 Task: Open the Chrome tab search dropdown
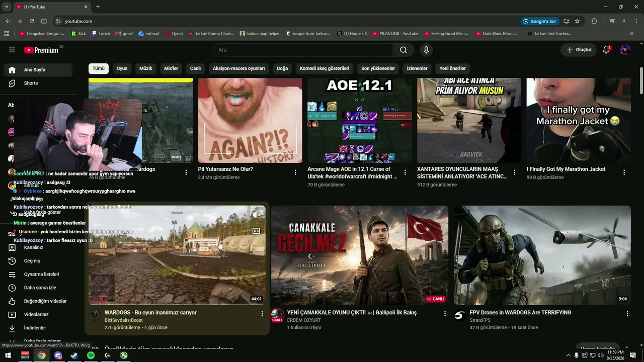[x=6, y=7]
